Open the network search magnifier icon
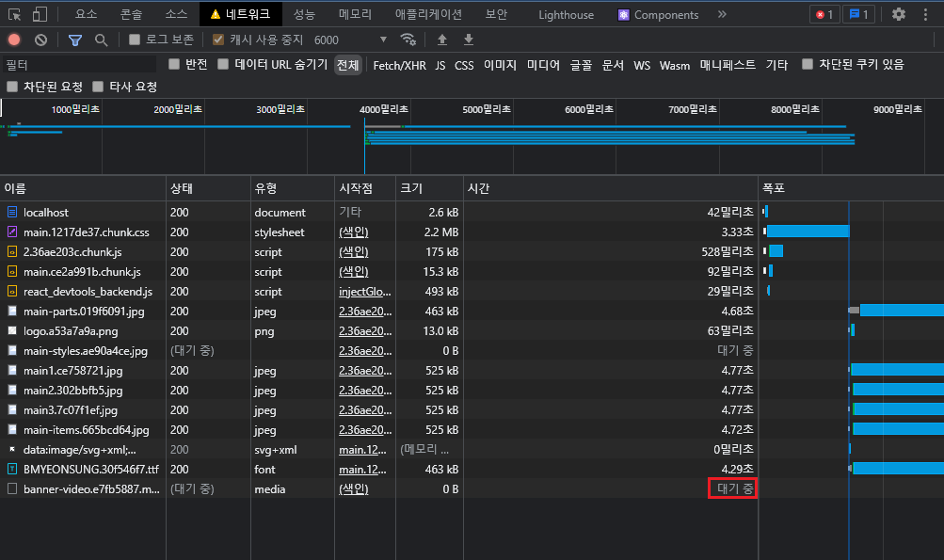 101,40
